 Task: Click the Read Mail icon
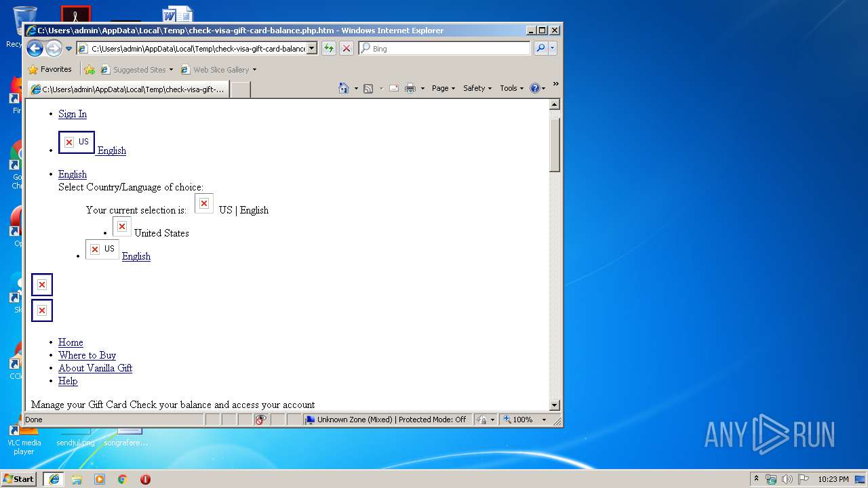point(394,88)
